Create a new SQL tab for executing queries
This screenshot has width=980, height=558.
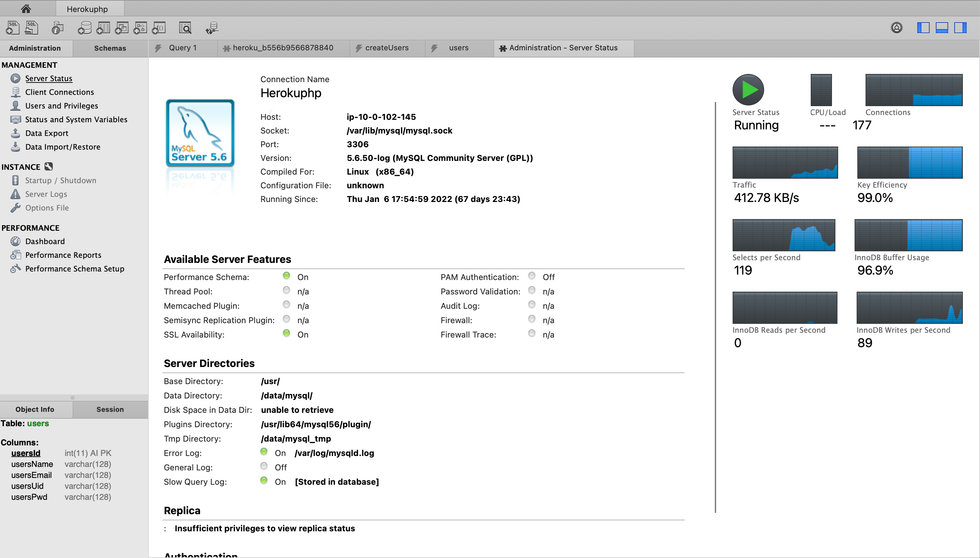(x=13, y=28)
